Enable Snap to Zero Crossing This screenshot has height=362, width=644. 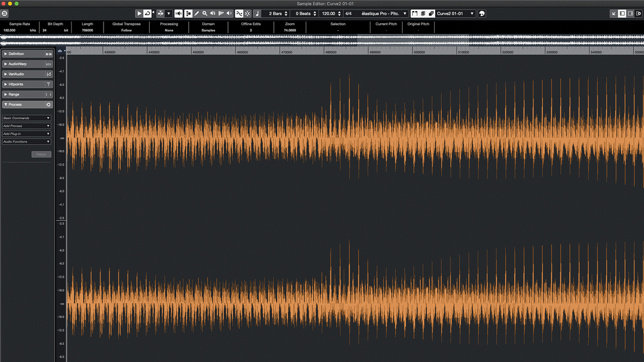[239, 13]
